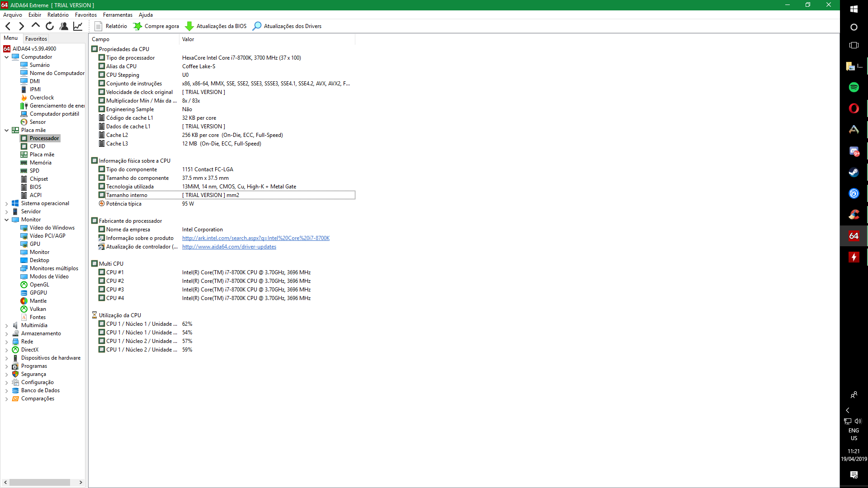Open Atualizações da BIOS
The height and width of the screenshot is (488, 868).
(216, 26)
